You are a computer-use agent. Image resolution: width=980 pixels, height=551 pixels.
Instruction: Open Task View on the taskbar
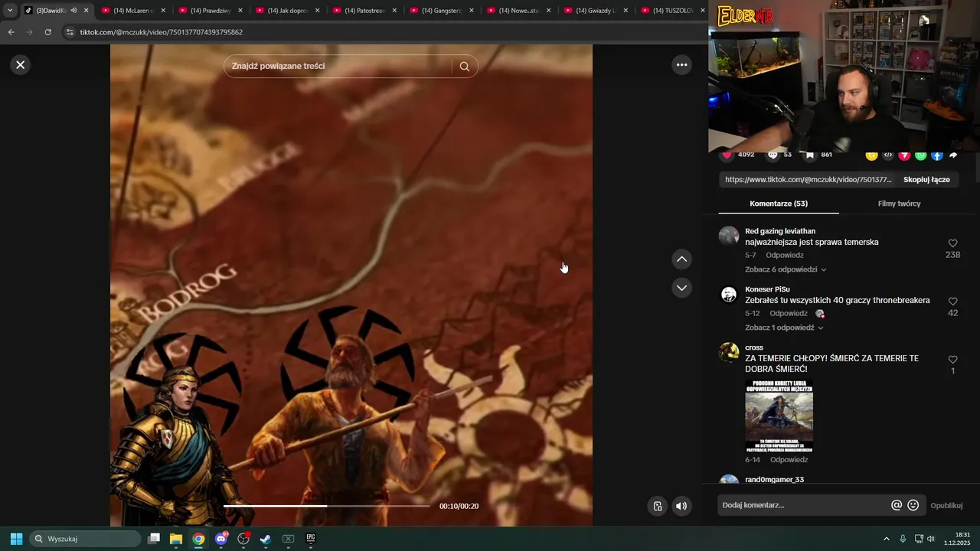point(154,539)
